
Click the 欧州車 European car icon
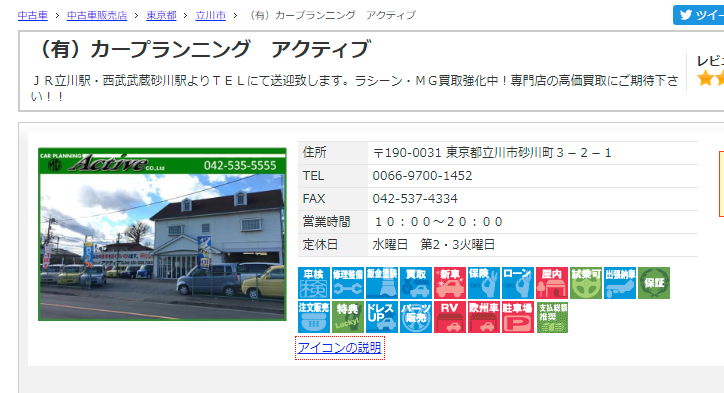[484, 317]
